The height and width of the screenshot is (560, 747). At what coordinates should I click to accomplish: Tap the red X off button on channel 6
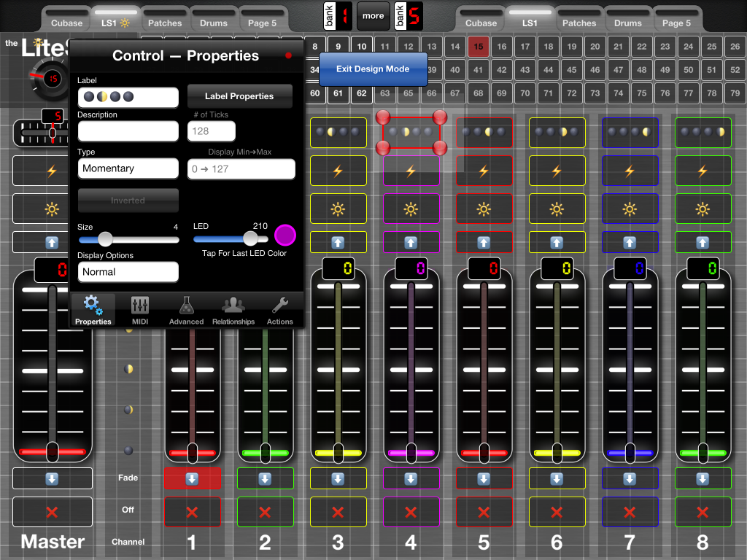pyautogui.click(x=557, y=512)
